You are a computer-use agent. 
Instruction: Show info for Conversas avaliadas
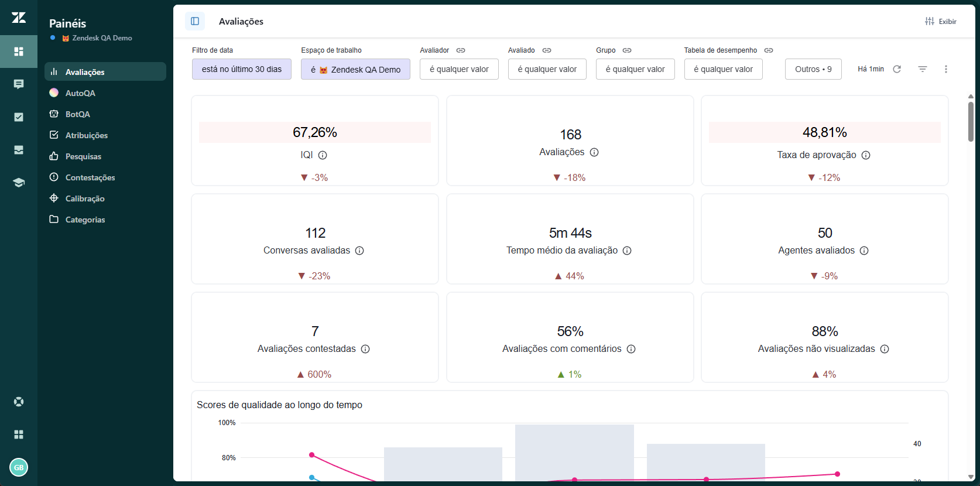(359, 251)
